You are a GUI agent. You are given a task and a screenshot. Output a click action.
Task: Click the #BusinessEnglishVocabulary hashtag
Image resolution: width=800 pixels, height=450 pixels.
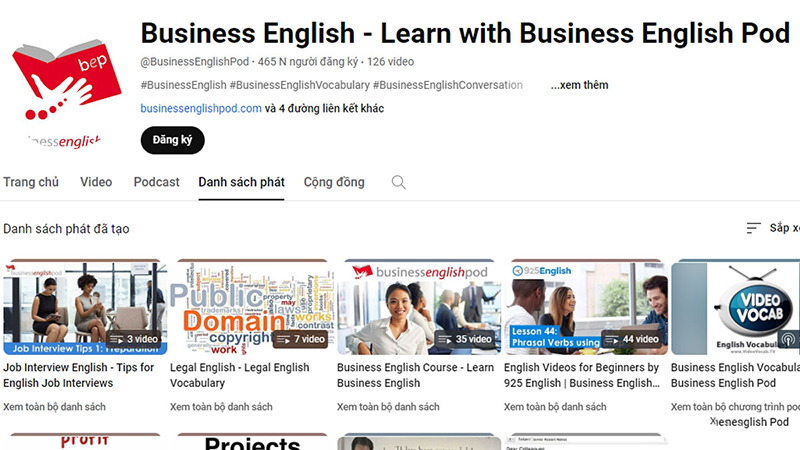tap(299, 85)
